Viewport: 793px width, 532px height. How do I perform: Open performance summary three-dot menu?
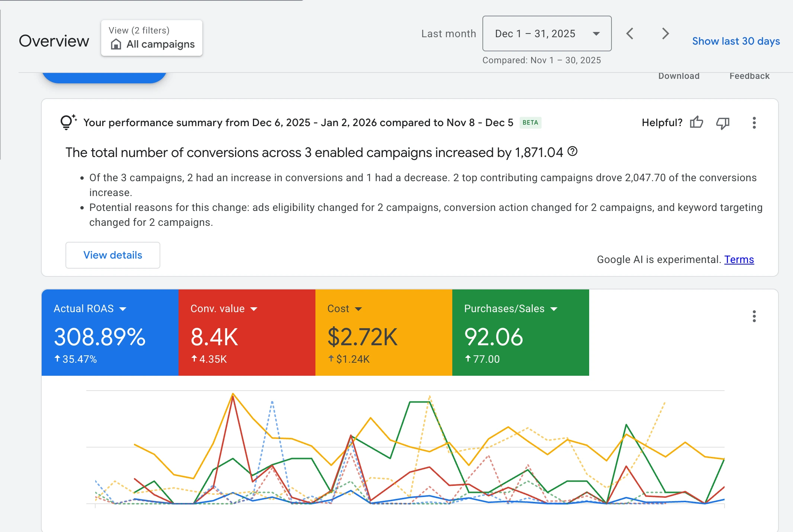754,123
